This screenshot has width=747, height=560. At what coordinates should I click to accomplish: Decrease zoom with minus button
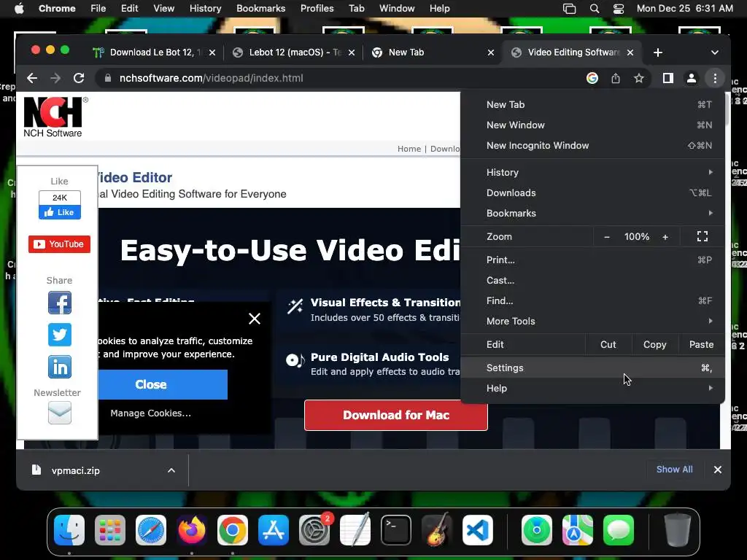(606, 237)
